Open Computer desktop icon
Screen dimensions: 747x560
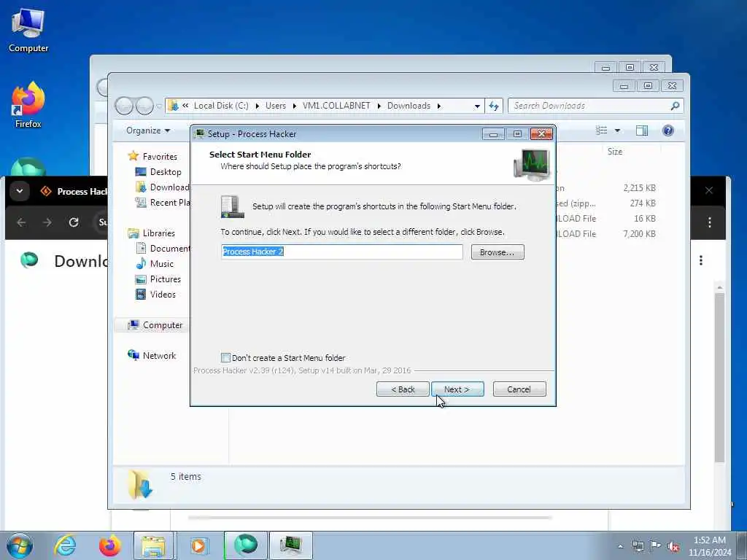tap(28, 30)
